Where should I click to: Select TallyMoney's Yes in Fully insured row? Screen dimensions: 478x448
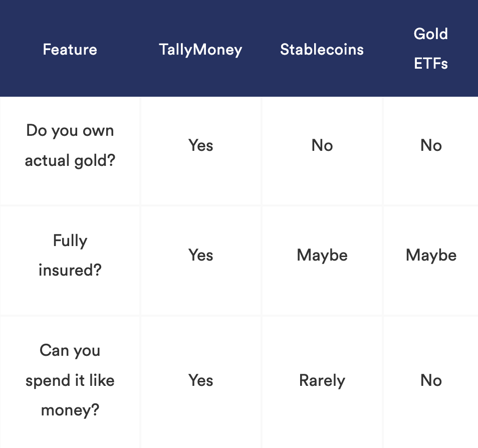tap(200, 255)
